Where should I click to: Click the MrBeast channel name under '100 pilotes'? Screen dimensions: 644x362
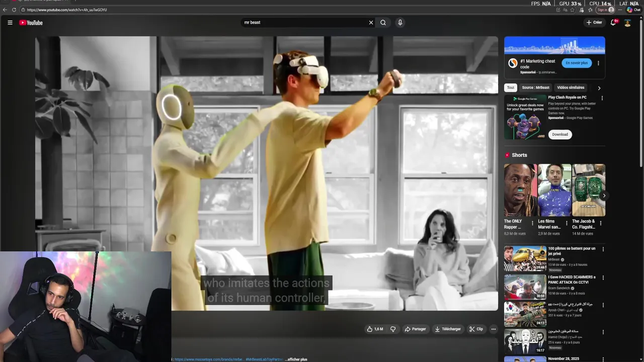(554, 260)
